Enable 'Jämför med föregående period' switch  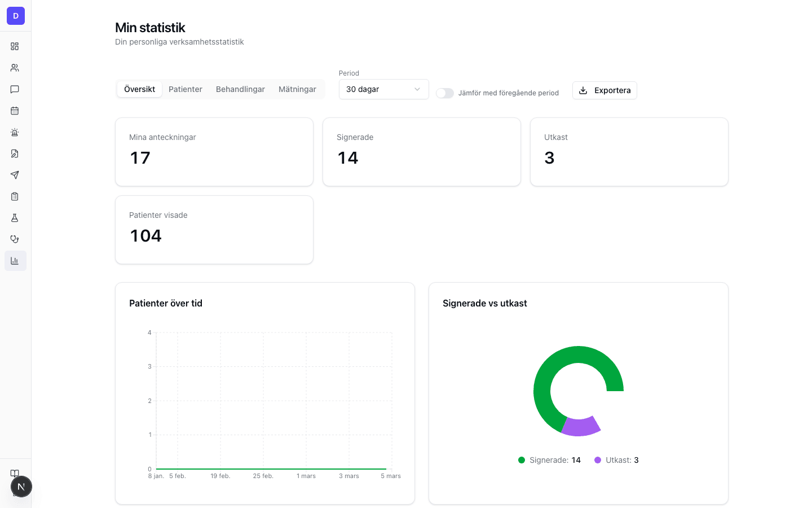click(444, 93)
